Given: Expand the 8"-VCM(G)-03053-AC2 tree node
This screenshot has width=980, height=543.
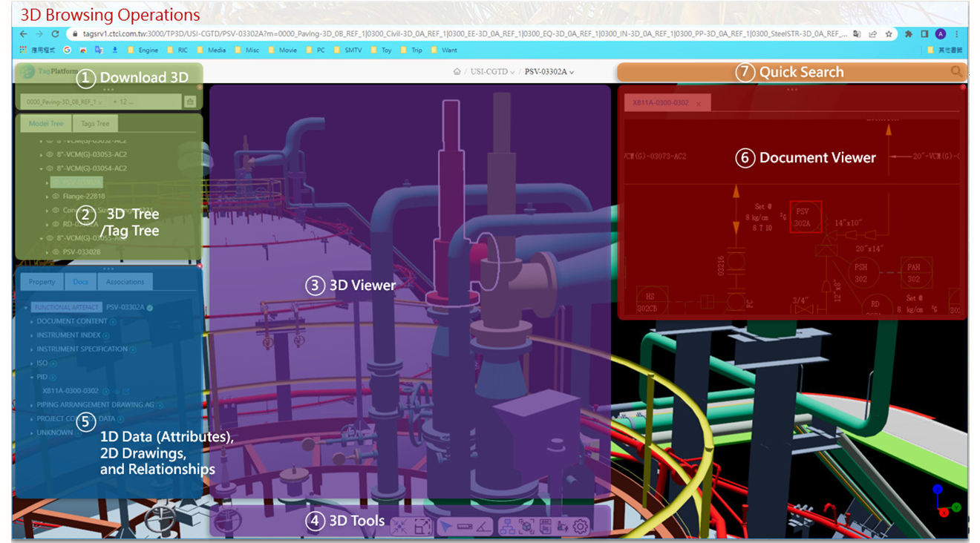Looking at the screenshot, I should pos(41,155).
